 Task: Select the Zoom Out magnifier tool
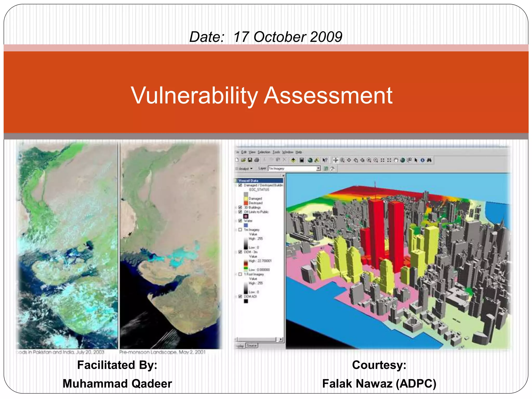coord(376,160)
